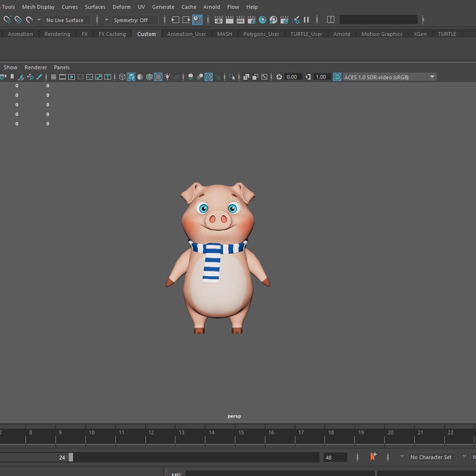Click the camera bookmark icon
The image size is (476, 476).
coord(12,77)
